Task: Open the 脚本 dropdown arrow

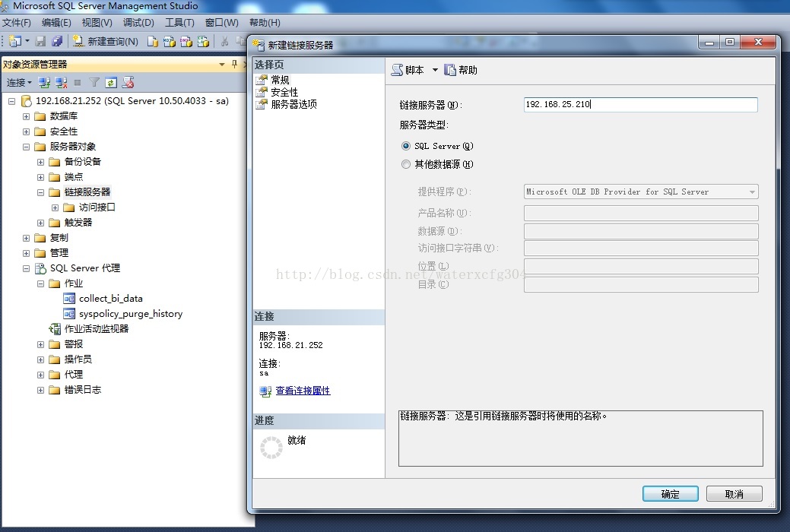Action: pos(436,70)
